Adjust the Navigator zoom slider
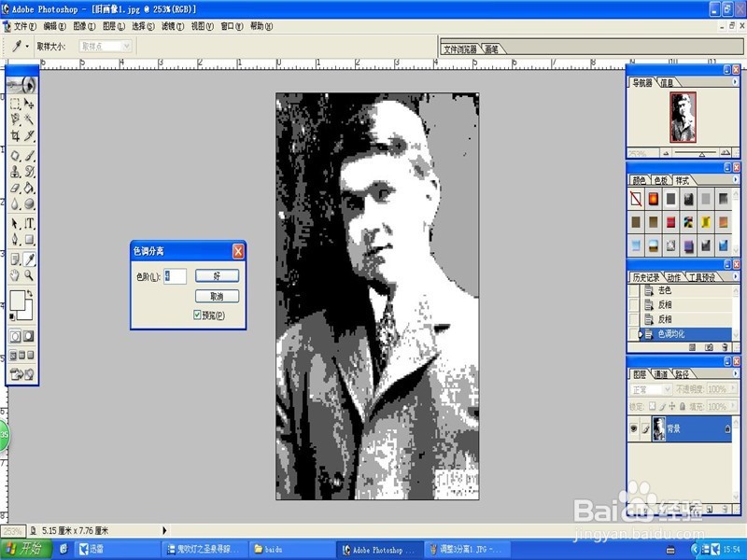747x560 pixels. (702, 153)
